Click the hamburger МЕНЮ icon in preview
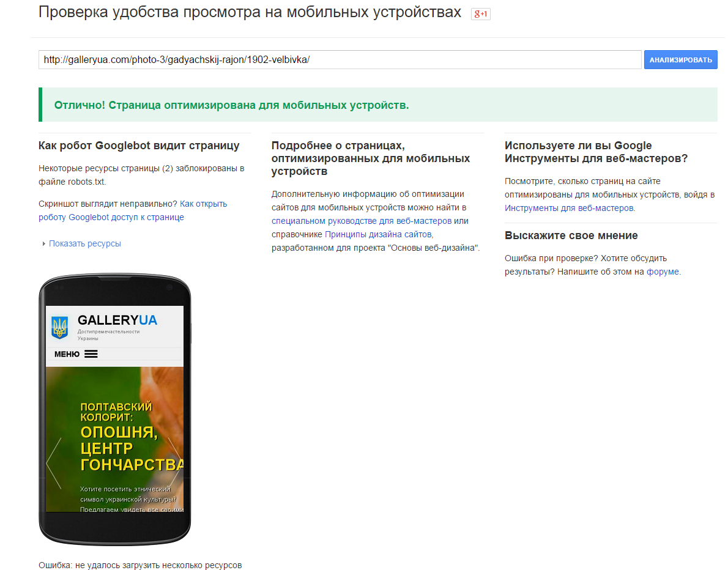Image resolution: width=728 pixels, height=570 pixels. 91,354
